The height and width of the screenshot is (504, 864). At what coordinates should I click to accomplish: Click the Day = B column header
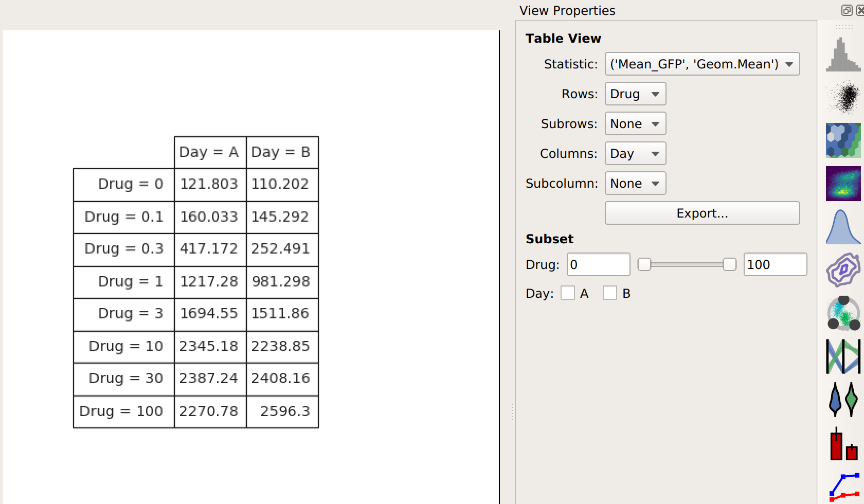point(282,152)
